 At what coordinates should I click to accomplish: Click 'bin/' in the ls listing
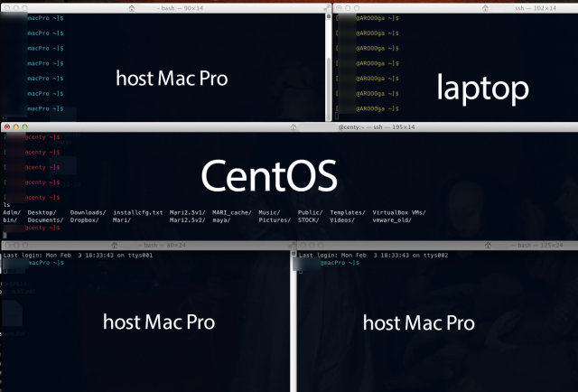tap(10, 220)
